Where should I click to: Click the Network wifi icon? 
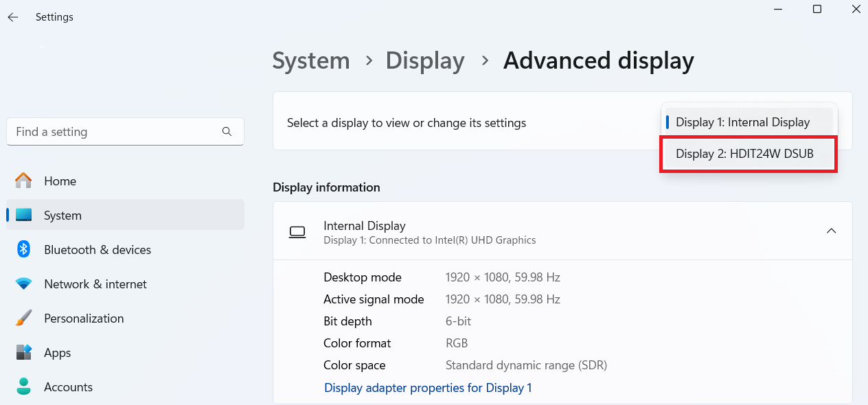(23, 283)
